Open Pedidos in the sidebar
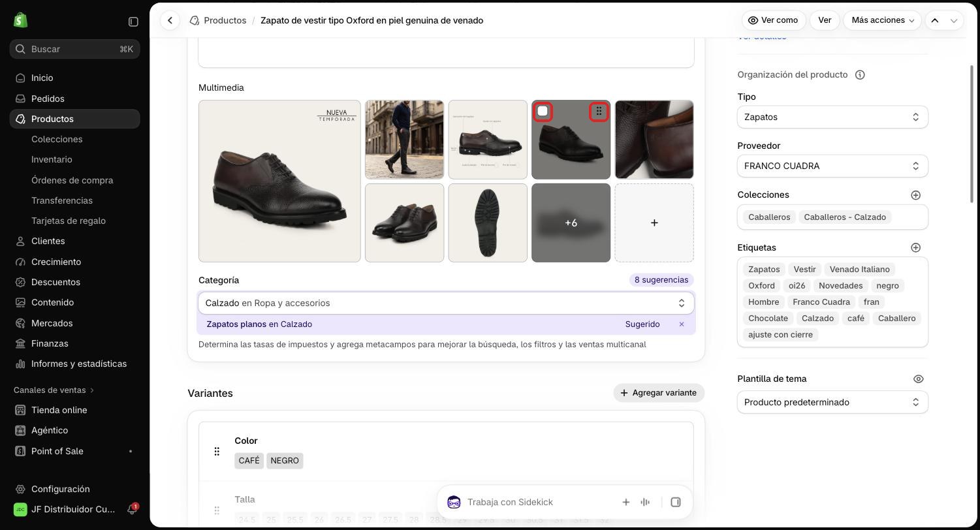 click(x=48, y=99)
